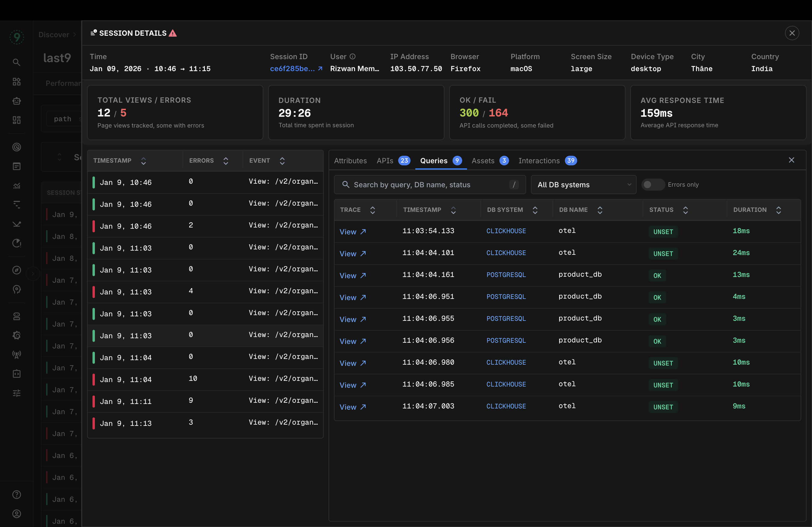Open Session ID external link arrow
Screen dimensions: 812x527
[320, 68]
